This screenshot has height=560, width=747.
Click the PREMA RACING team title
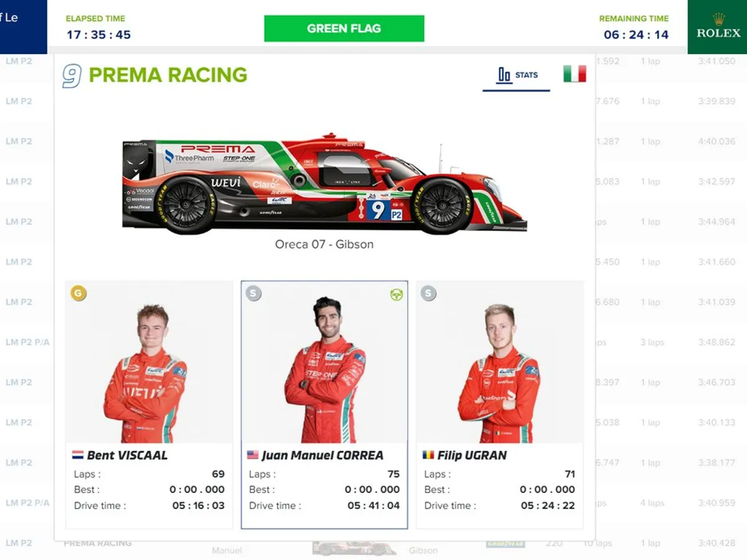pos(168,75)
